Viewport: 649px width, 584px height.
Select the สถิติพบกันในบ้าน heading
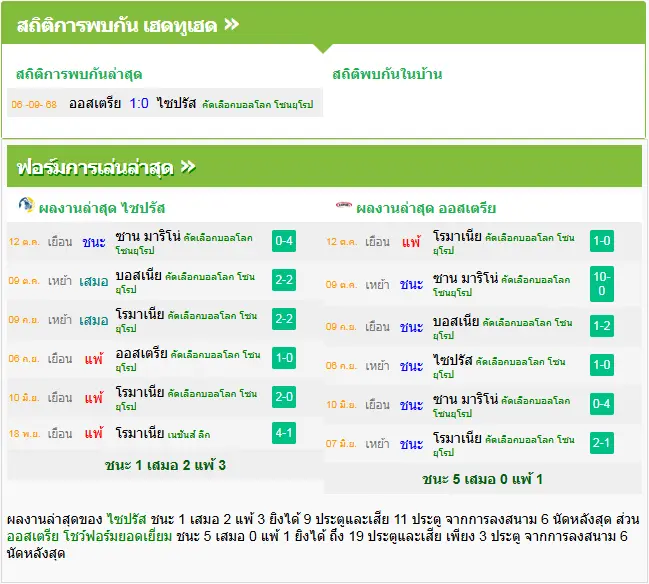point(387,74)
